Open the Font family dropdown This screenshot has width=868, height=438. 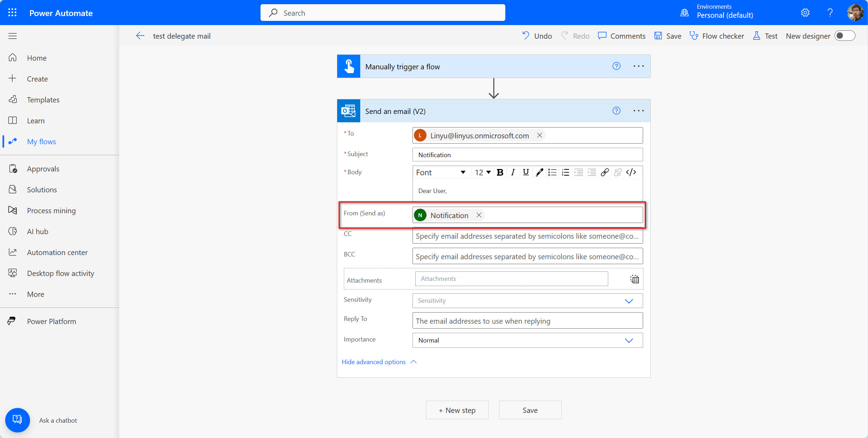tap(441, 172)
